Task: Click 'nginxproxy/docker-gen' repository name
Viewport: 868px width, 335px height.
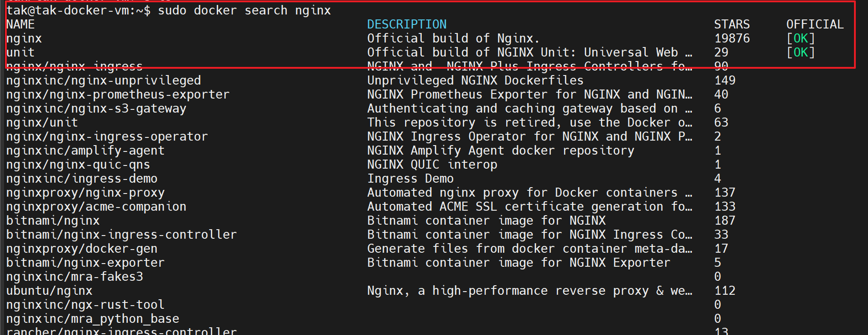Action: tap(82, 249)
